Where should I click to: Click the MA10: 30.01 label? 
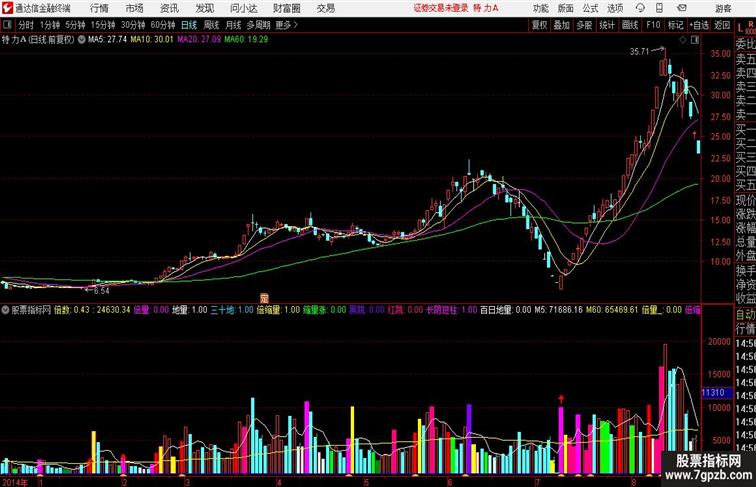click(152, 40)
